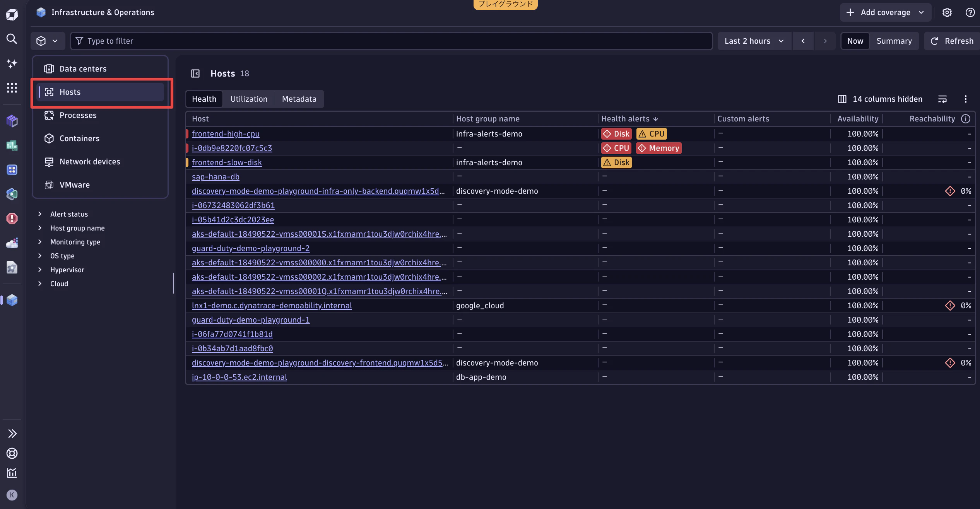Viewport: 980px width, 509px height.
Task: Expand the OS type filter
Action: [40, 256]
